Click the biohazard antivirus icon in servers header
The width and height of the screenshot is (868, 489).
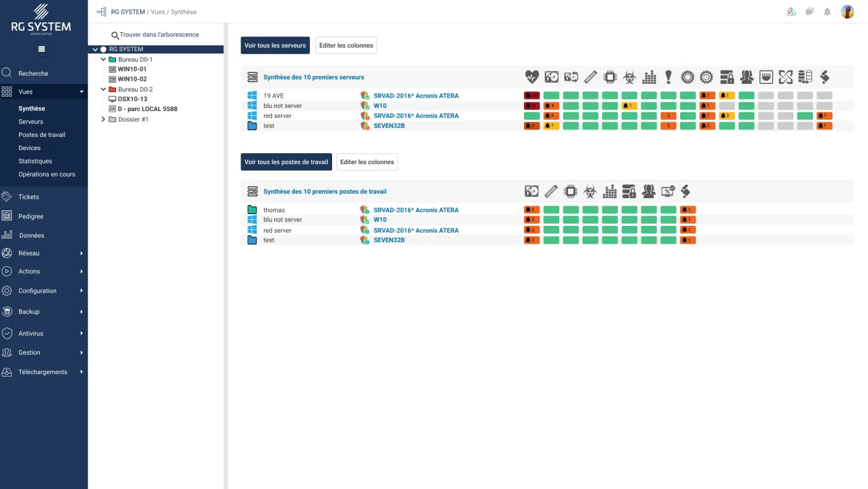(629, 77)
